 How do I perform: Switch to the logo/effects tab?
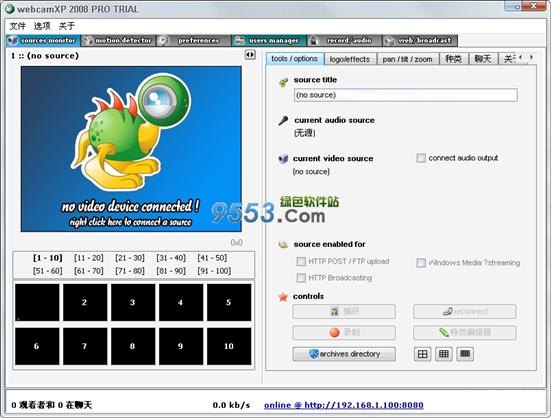[x=350, y=59]
